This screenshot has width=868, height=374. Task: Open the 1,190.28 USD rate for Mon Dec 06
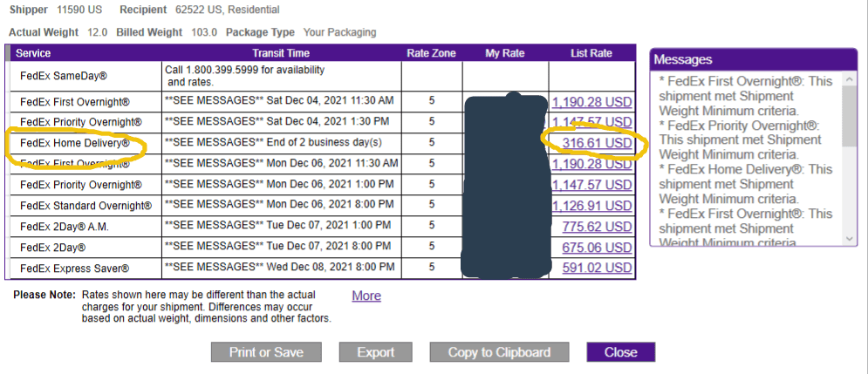591,164
